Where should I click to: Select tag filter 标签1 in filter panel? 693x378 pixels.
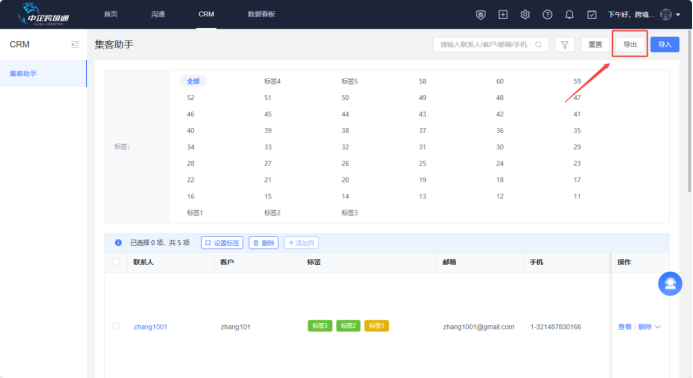click(x=195, y=213)
